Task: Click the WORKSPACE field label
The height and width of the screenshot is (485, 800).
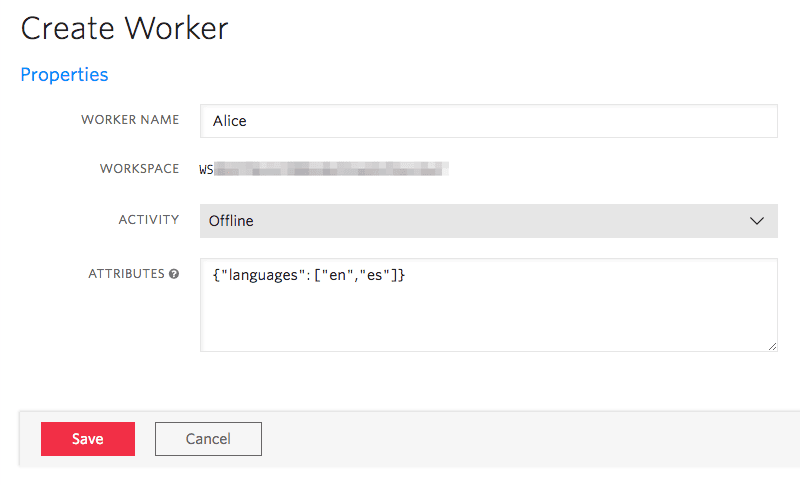Action: [139, 169]
